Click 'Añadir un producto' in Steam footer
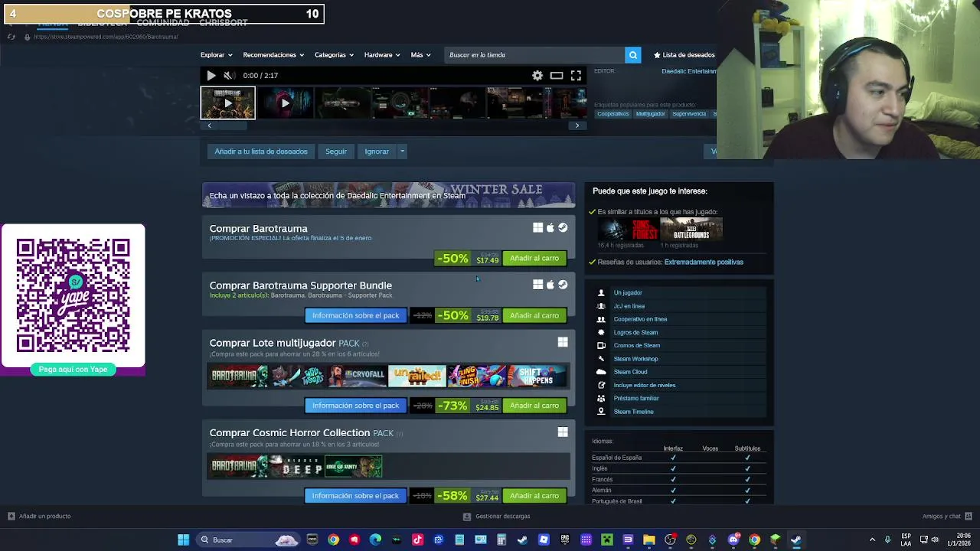This screenshot has height=551, width=980. click(x=39, y=516)
